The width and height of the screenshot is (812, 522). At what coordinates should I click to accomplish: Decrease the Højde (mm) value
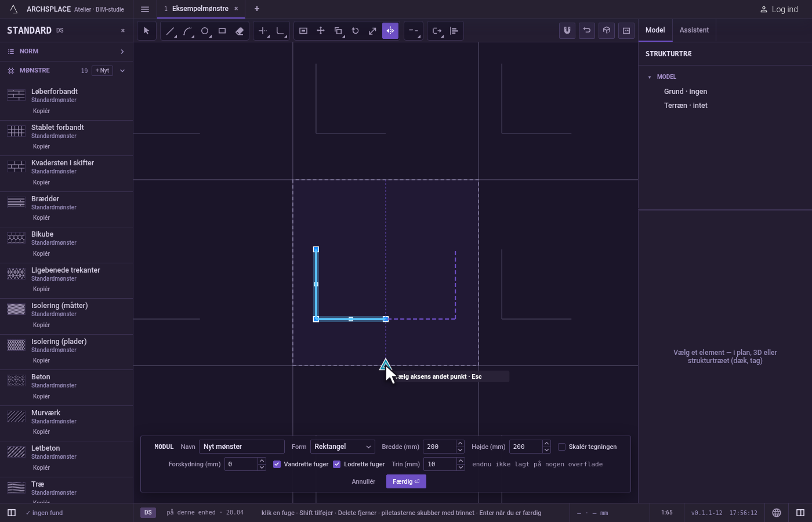[x=546, y=450]
